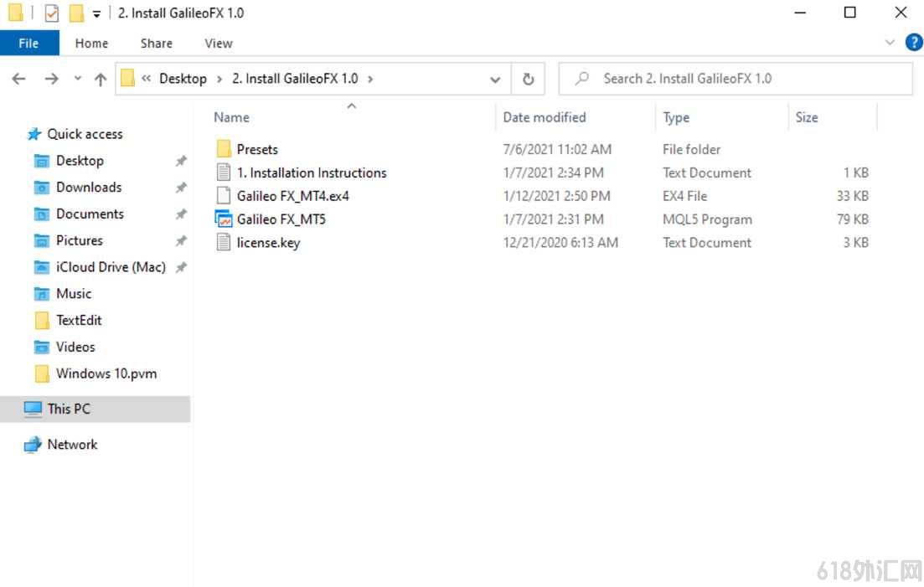Expand chevron after Desktop breadcrumb
This screenshot has width=924, height=587.
pyautogui.click(x=219, y=79)
